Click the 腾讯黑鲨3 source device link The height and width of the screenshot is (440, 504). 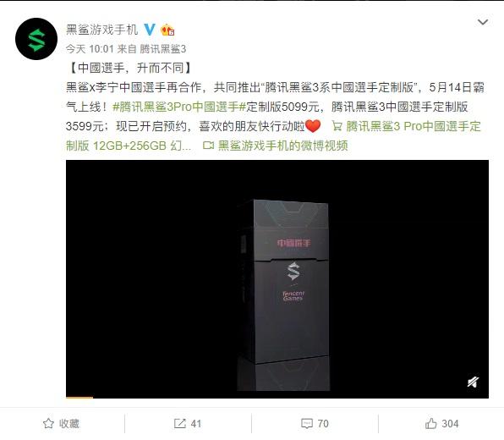coord(163,49)
